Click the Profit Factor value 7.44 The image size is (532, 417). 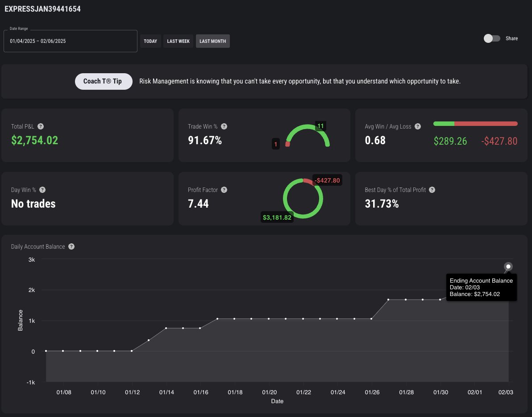(x=198, y=204)
